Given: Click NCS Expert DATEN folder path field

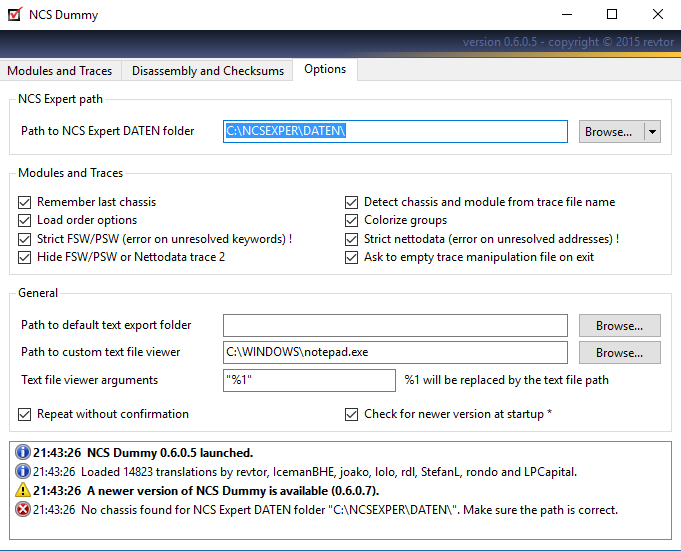Looking at the screenshot, I should (x=395, y=131).
